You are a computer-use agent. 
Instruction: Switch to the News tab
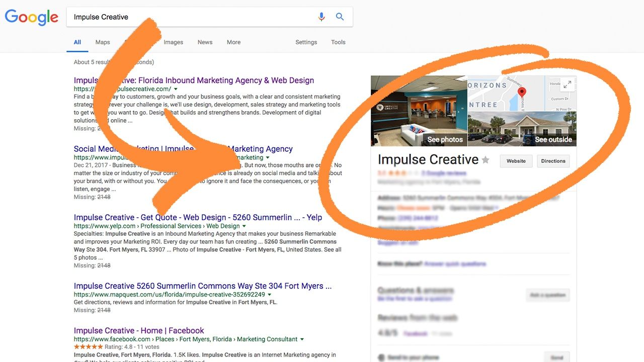pos(205,42)
